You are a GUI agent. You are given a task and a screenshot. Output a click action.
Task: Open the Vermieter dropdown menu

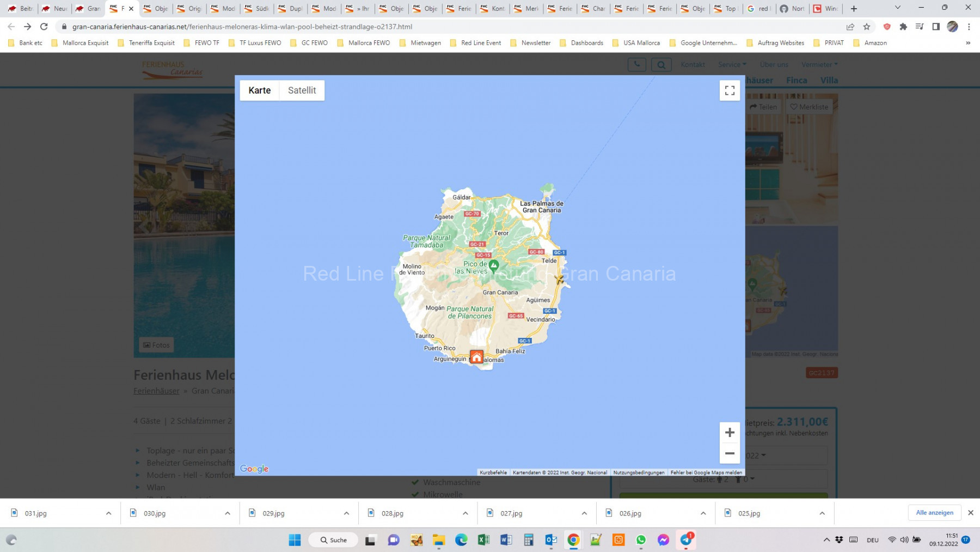pos(819,64)
